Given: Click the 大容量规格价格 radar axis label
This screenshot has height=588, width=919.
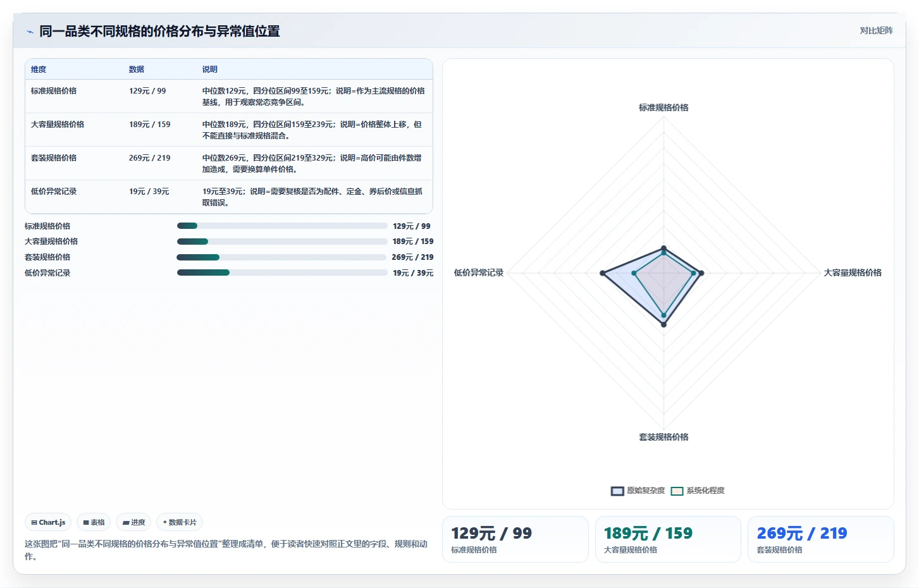Looking at the screenshot, I should (x=853, y=273).
